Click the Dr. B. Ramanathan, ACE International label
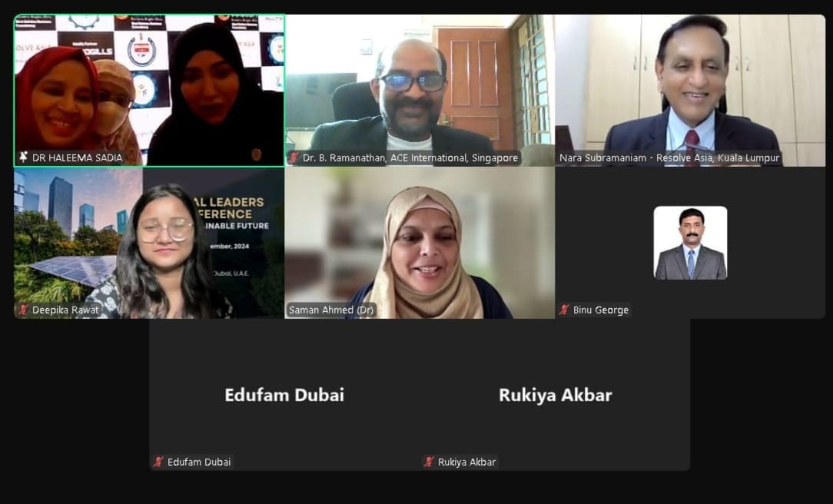833x504 pixels. (410, 157)
